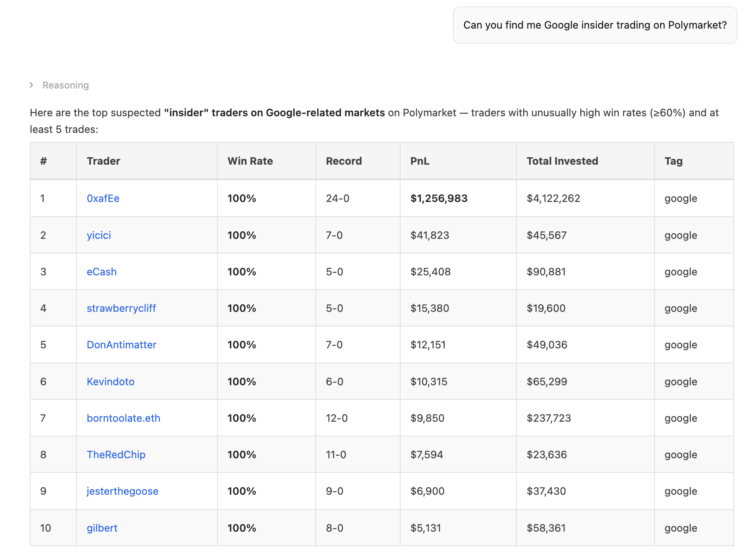
Task: Open trader profile DonAntimatter
Action: 121,345
